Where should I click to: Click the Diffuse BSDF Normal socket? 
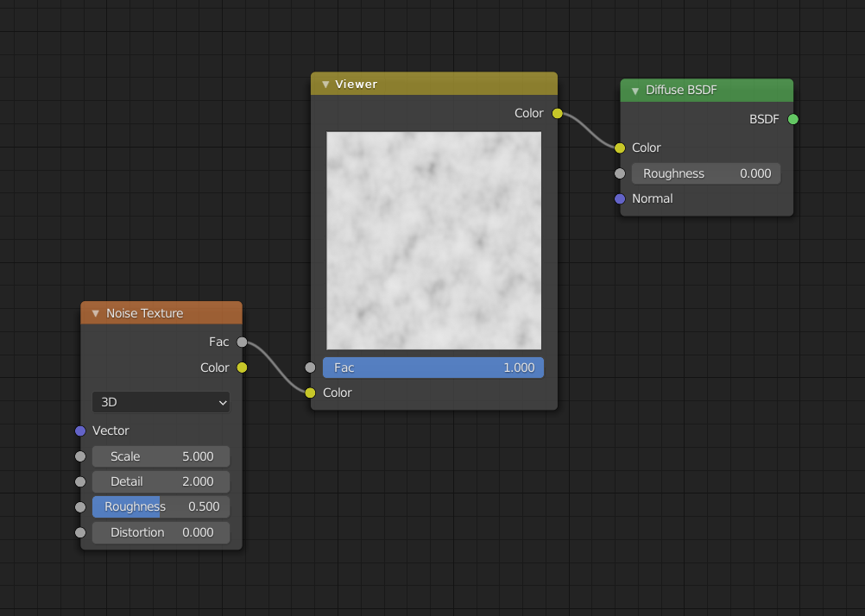click(620, 198)
